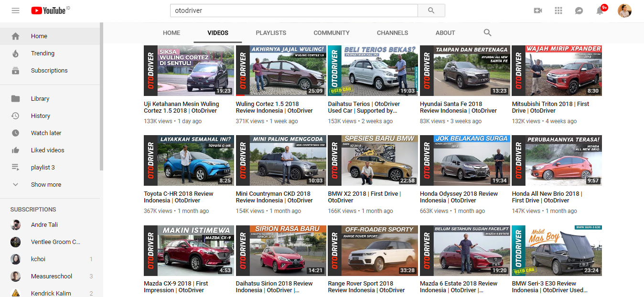This screenshot has height=297, width=644.
Task: Click Andre Tali channel avatar
Action: [16, 225]
